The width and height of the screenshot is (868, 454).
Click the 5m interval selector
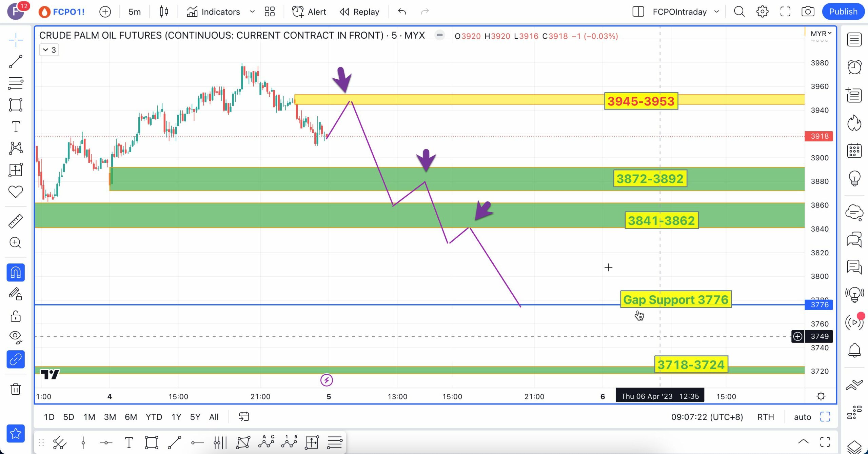tap(134, 12)
